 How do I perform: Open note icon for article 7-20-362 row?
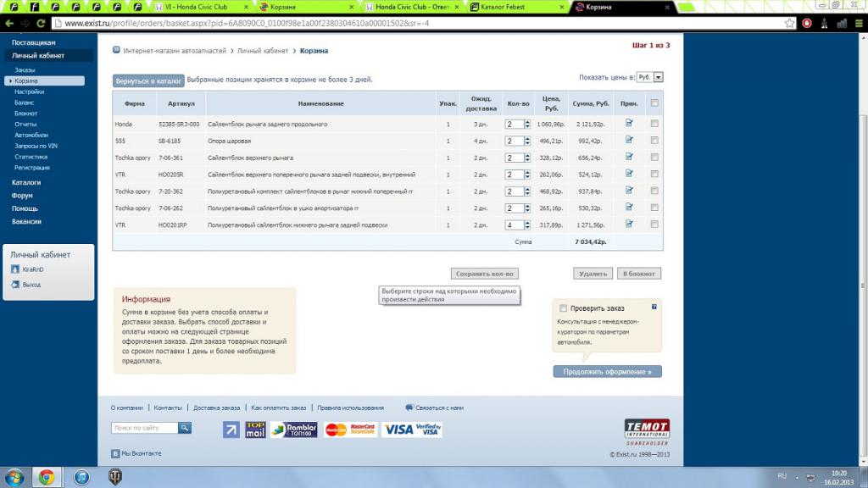pyautogui.click(x=629, y=191)
